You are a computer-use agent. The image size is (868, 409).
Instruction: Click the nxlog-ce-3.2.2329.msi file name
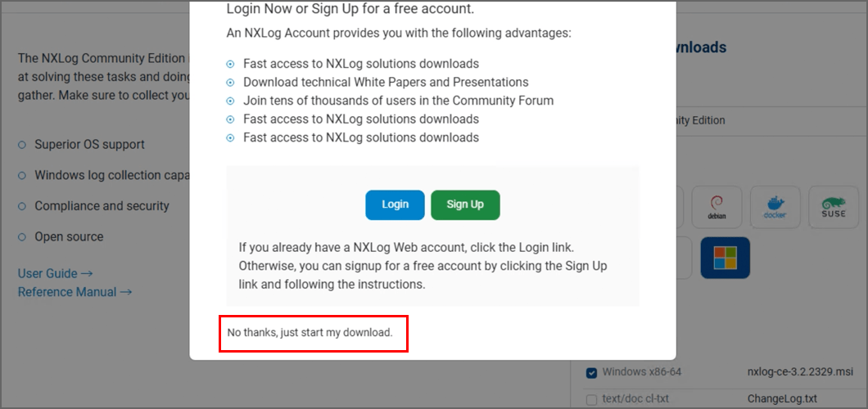click(800, 372)
